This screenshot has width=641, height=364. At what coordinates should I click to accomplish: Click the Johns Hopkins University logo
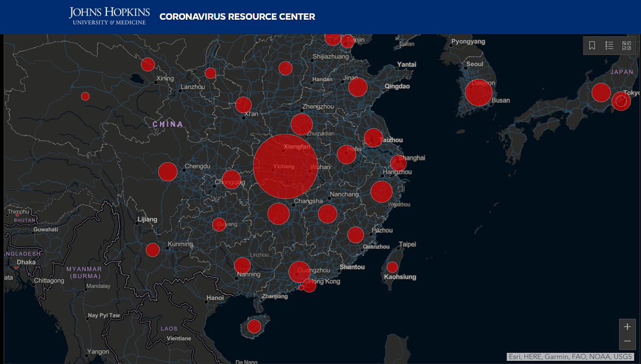pyautogui.click(x=110, y=16)
